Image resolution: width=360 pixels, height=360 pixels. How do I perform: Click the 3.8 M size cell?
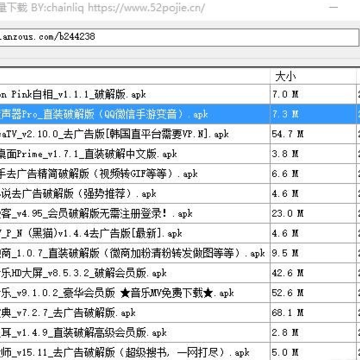click(313, 154)
